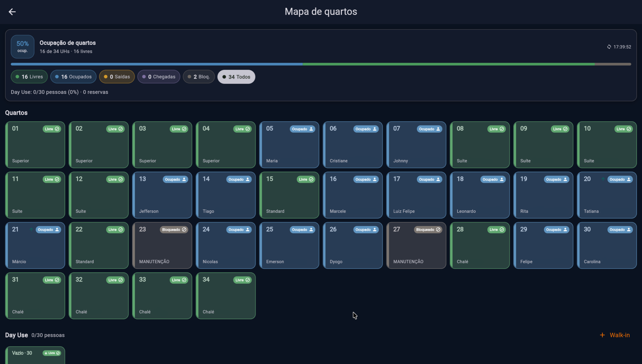The width and height of the screenshot is (642, 364).
Task: Open room 03 Superior card
Action: (162, 145)
